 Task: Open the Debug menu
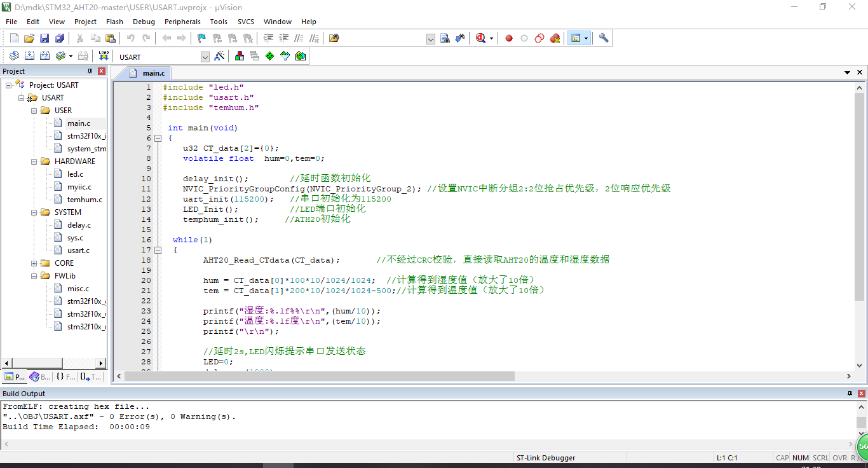pyautogui.click(x=144, y=22)
